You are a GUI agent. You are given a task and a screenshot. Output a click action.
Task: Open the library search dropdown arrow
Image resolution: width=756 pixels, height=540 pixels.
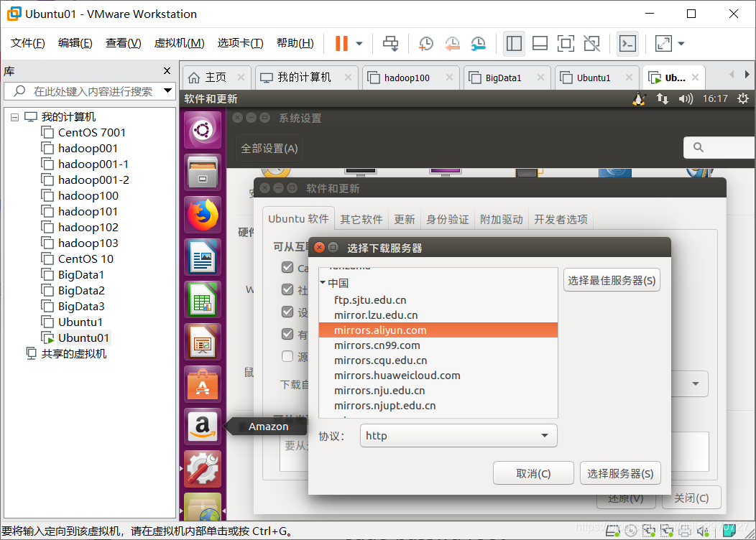(x=167, y=90)
